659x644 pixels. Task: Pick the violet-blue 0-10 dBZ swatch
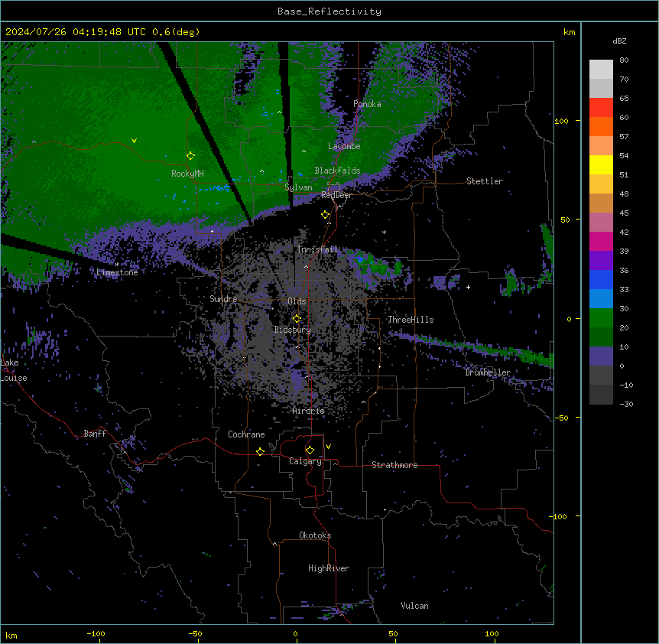click(601, 356)
